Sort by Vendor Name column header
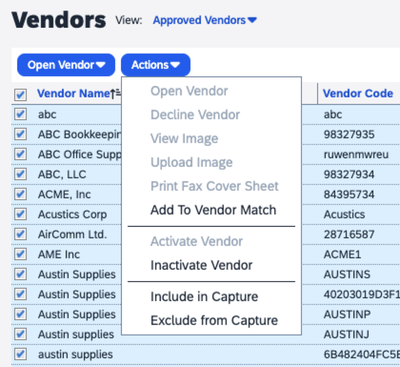 point(73,94)
